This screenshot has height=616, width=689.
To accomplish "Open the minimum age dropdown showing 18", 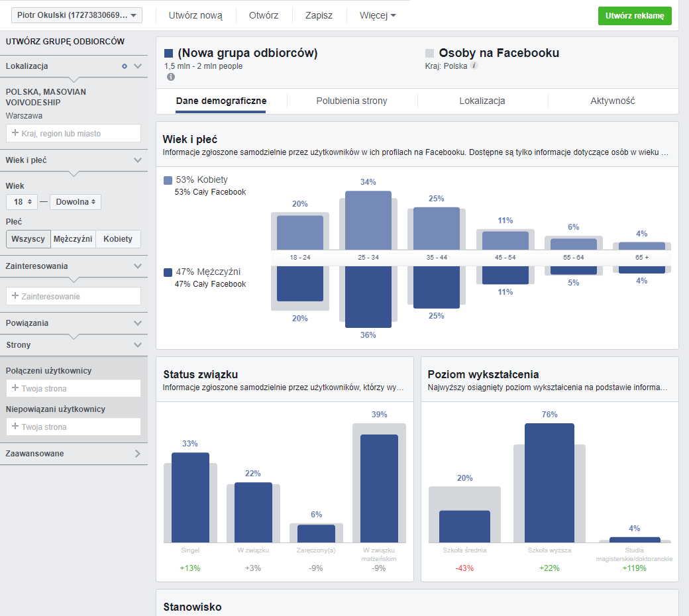I will point(22,201).
